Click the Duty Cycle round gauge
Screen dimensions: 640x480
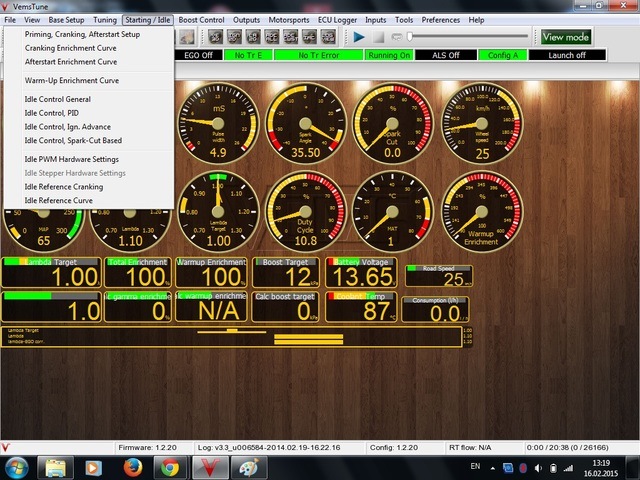tap(305, 211)
